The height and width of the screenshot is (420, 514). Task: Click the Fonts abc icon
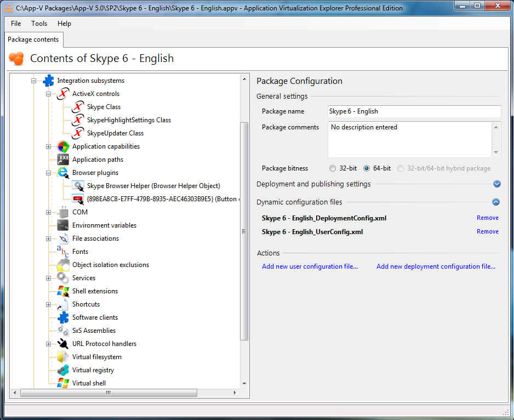pyautogui.click(x=63, y=252)
